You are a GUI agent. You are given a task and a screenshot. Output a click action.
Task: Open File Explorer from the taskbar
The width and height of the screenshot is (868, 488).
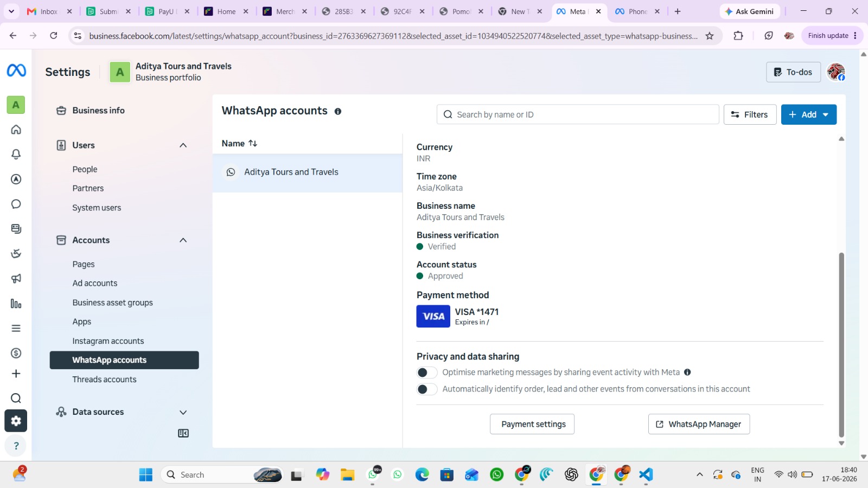[x=348, y=475]
